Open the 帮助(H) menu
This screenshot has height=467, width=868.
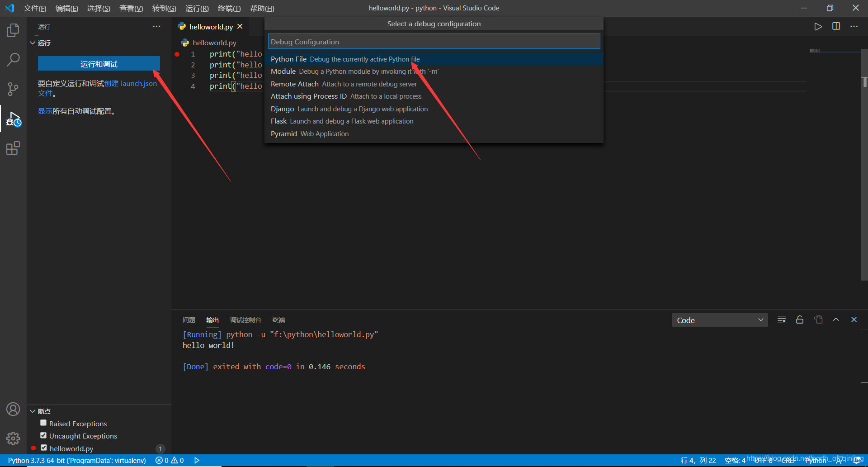pos(262,8)
